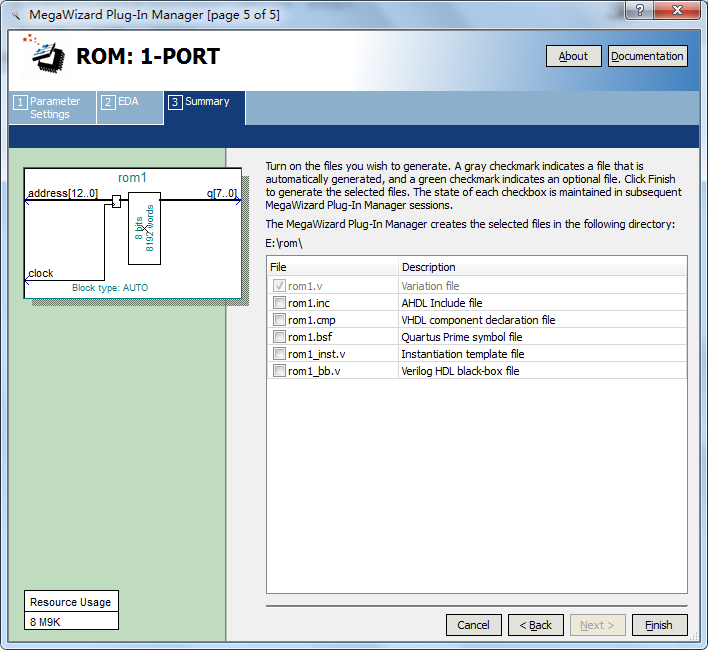Enable the rom1.inc AHDL Include file
This screenshot has width=708, height=650.
point(279,302)
